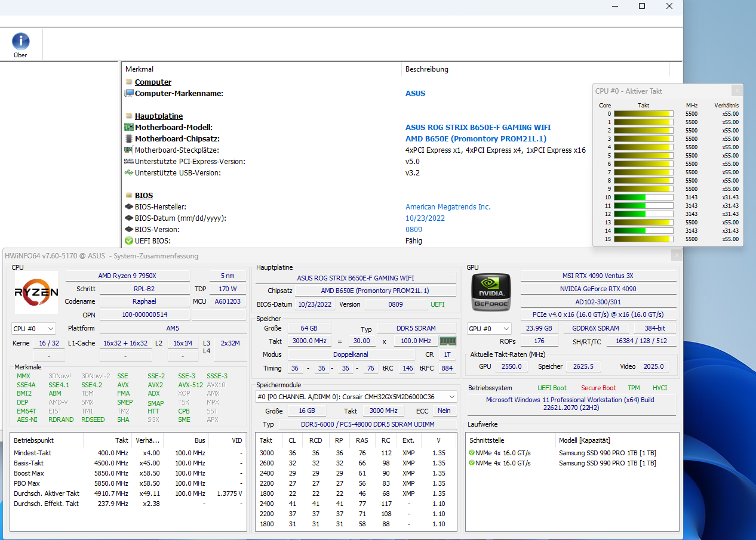Open the GPU #0 selector dropdown

tap(489, 328)
